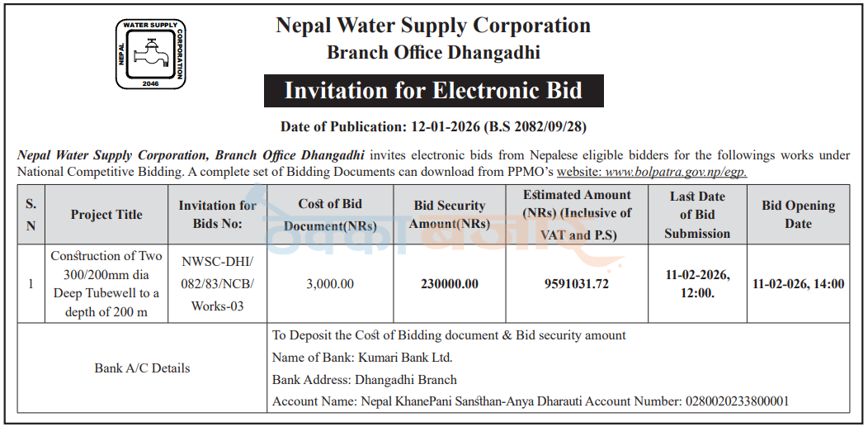Click the Nepal Water Supply Corporation logo
Viewport: 868px width, 427px height.
(150, 54)
